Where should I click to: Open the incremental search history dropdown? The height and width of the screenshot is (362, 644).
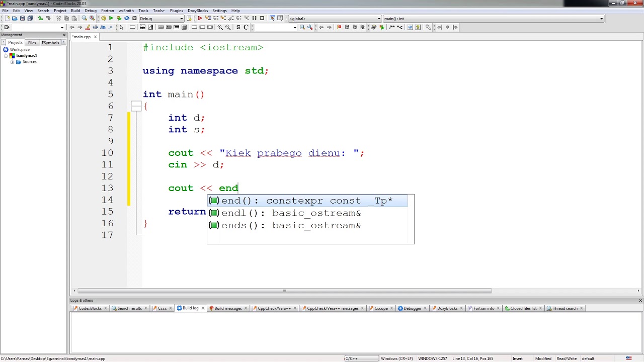[62, 27]
